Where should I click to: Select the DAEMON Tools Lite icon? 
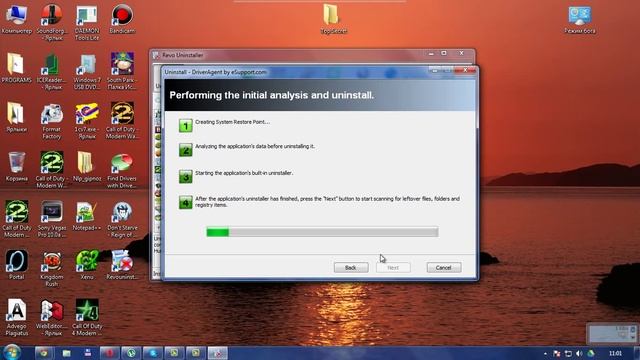(87, 22)
